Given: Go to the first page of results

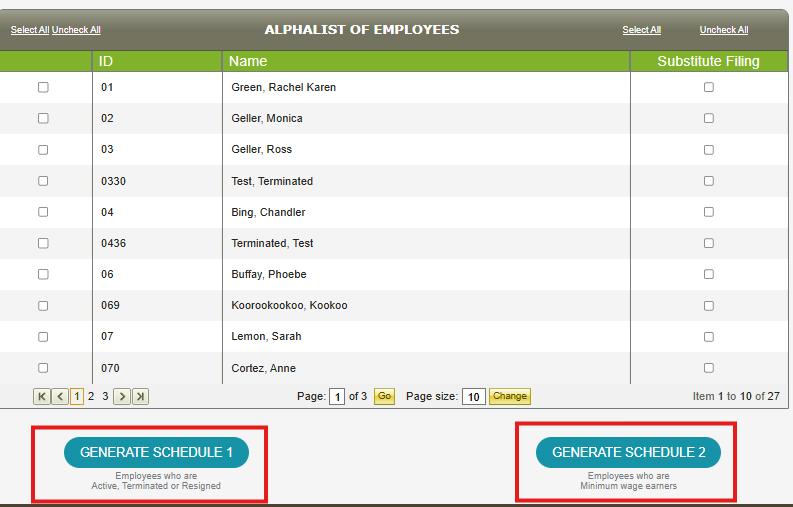Looking at the screenshot, I should point(42,397).
